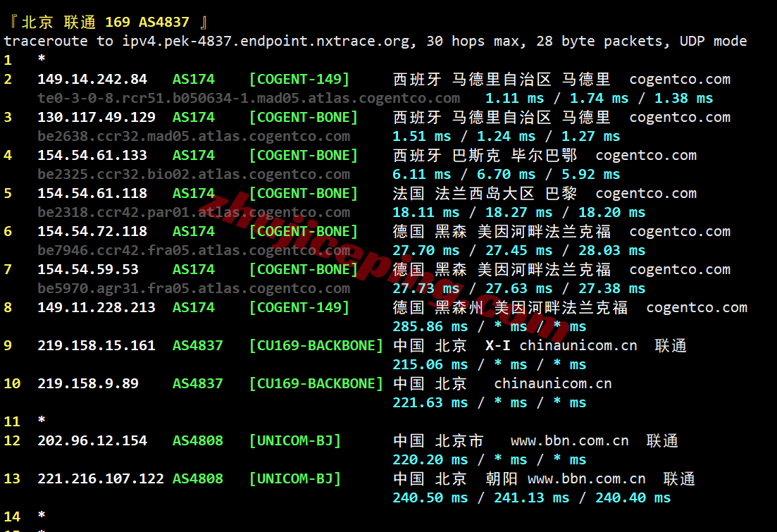Select IP address 219.158.9.89

[88, 384]
